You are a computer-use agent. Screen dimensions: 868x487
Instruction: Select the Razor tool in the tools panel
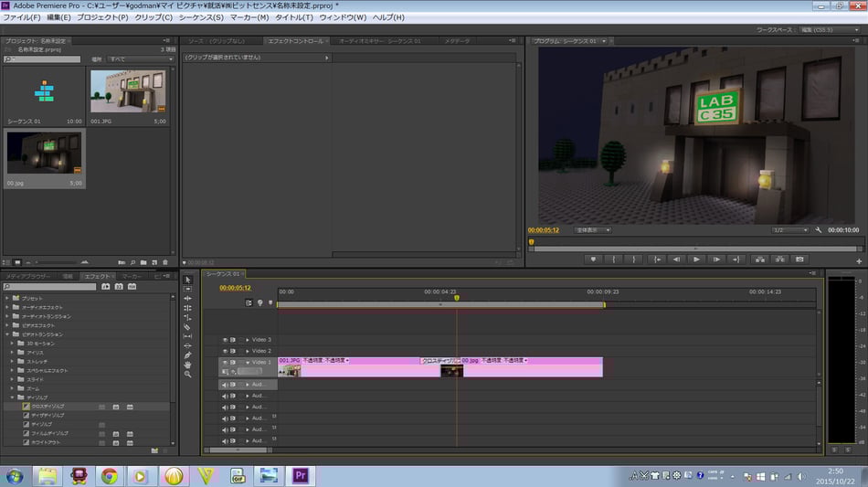[187, 327]
